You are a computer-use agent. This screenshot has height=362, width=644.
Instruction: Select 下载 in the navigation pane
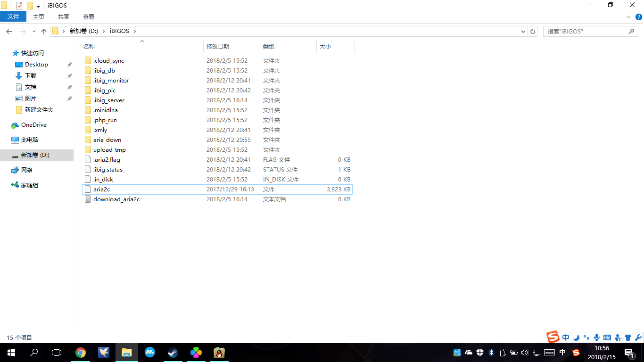click(31, 76)
